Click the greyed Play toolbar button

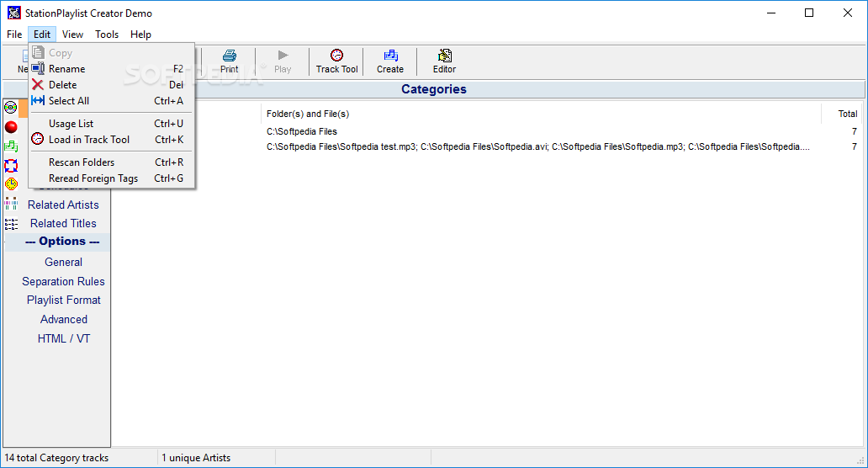pyautogui.click(x=283, y=61)
